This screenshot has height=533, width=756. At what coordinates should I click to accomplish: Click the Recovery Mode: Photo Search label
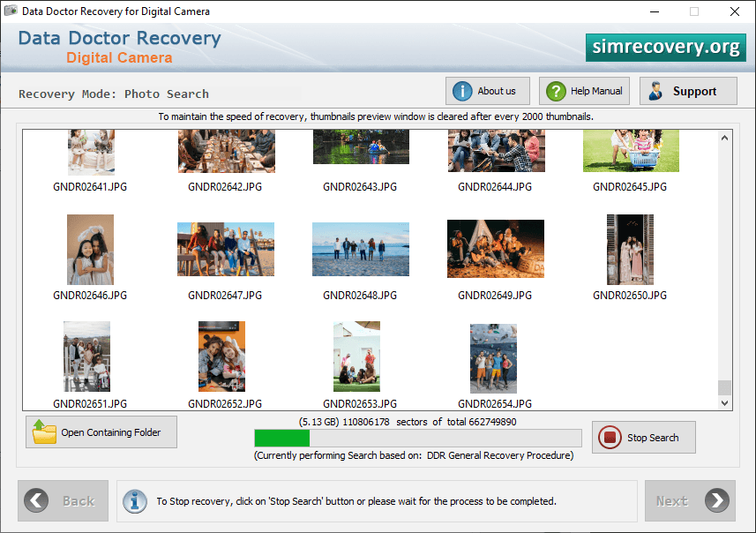(x=114, y=94)
